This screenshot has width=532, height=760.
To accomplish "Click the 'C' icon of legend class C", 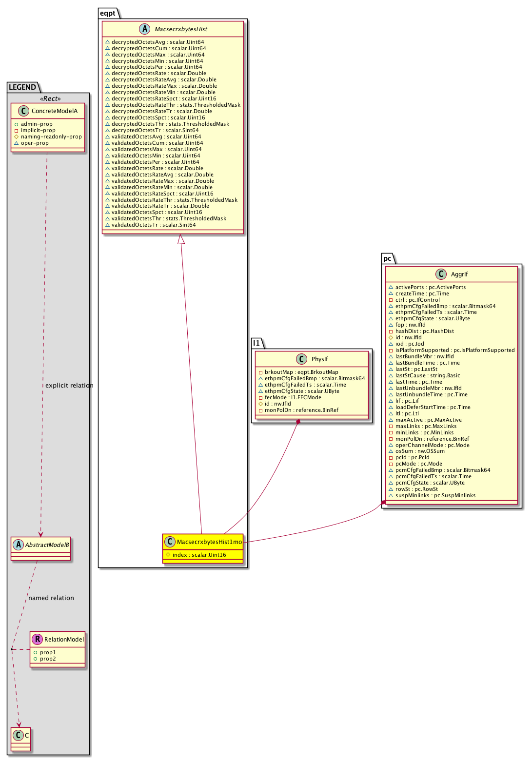I will point(18,735).
